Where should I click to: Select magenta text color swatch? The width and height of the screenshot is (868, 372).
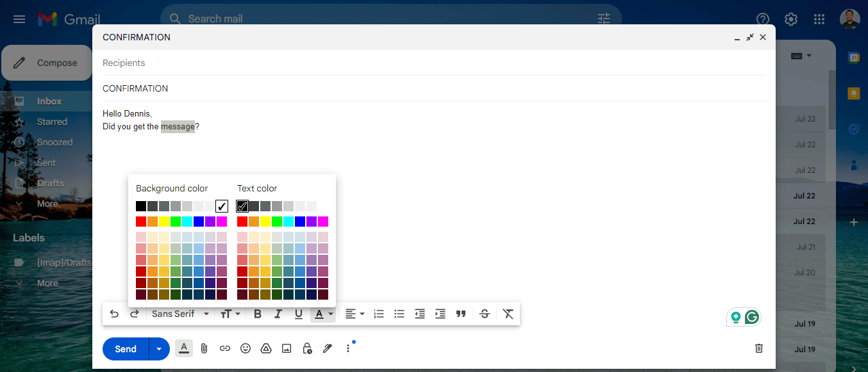323,222
